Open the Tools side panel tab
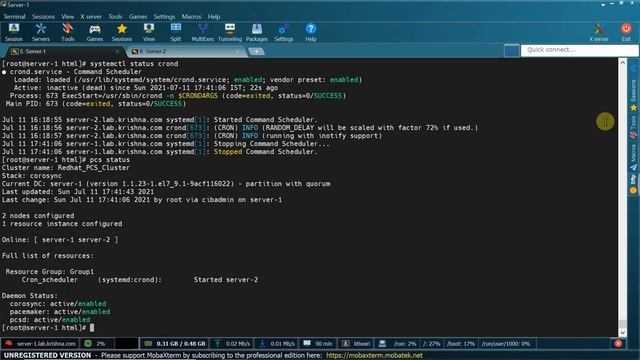640x360 pixels. 633,127
